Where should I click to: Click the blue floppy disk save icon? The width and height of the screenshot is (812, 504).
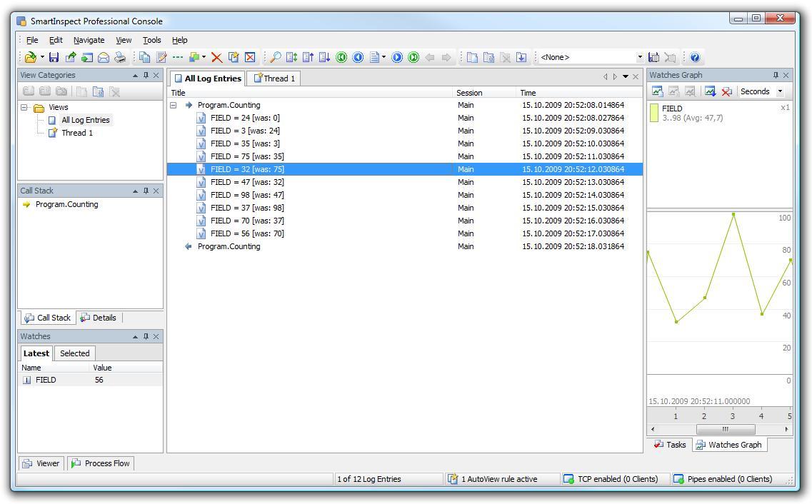tap(54, 57)
